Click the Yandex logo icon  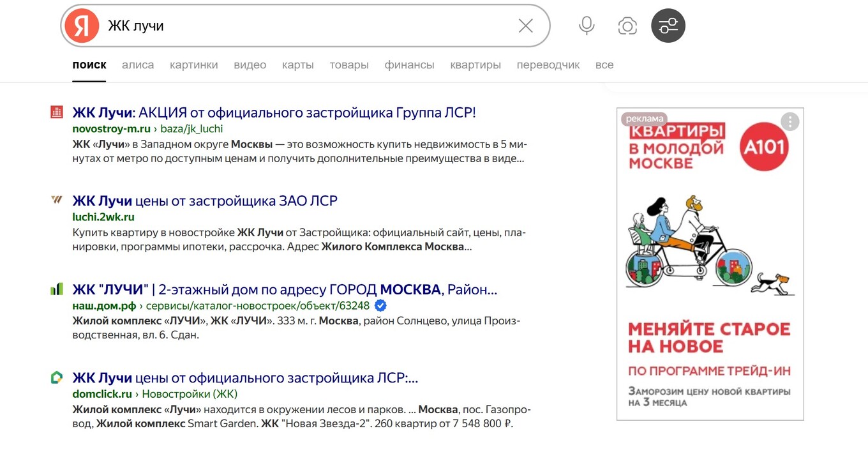click(x=82, y=26)
